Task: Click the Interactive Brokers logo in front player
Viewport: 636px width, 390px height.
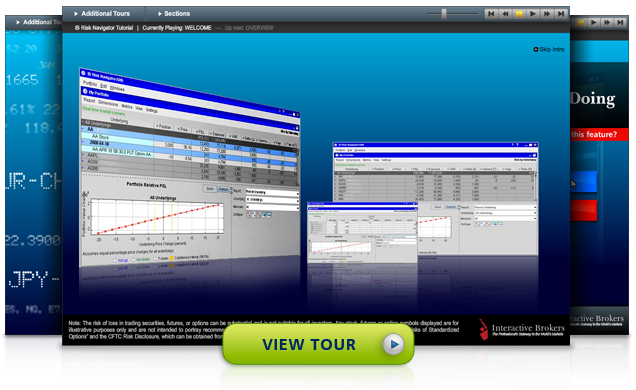Action: tap(521, 329)
